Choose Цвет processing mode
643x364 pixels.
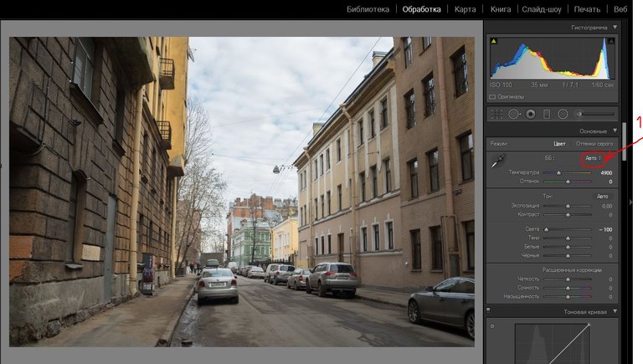[x=559, y=144]
